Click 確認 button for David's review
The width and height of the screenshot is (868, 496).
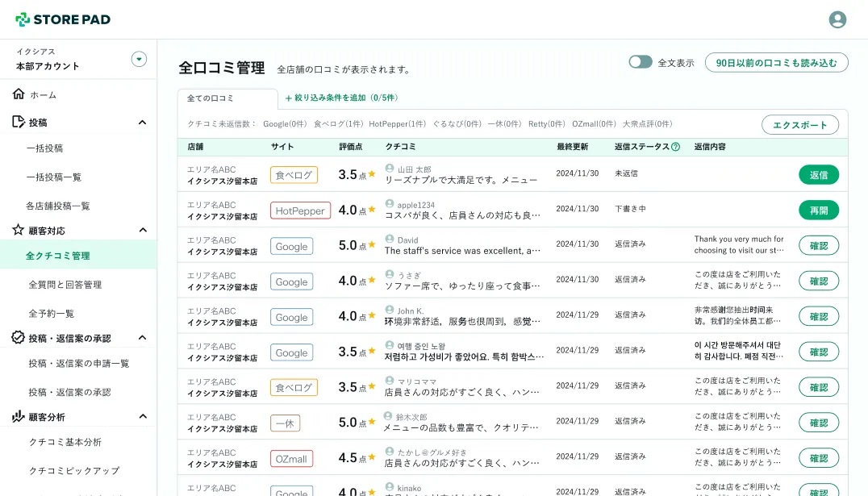point(819,246)
